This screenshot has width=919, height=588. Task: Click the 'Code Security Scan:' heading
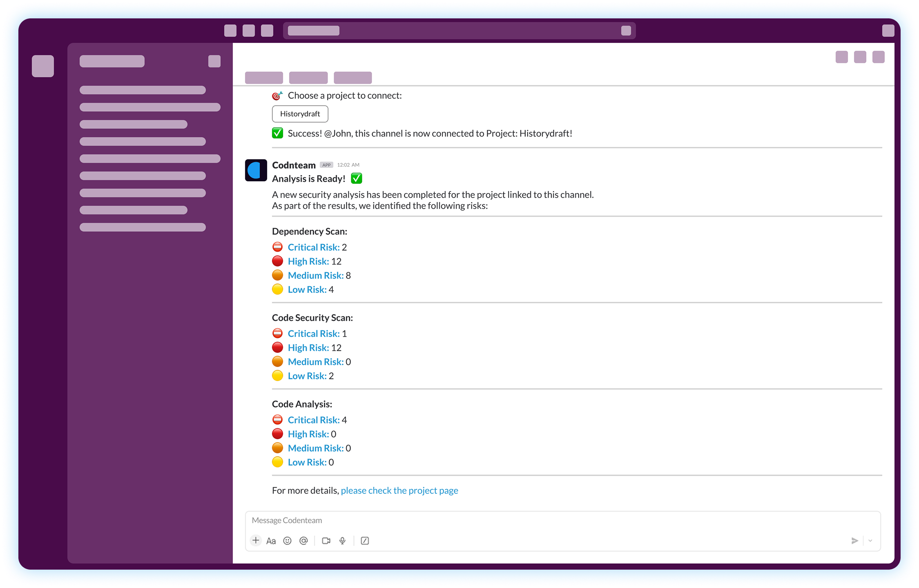coord(312,318)
